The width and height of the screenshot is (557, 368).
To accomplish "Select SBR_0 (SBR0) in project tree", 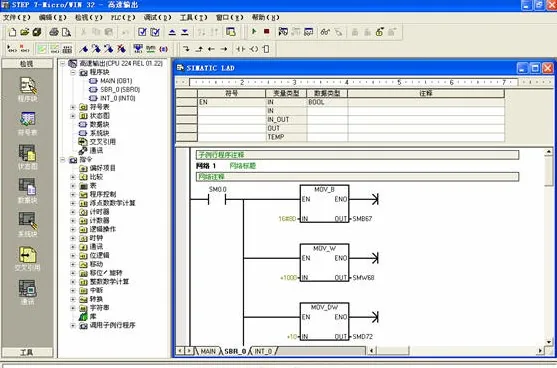I will coord(120,90).
